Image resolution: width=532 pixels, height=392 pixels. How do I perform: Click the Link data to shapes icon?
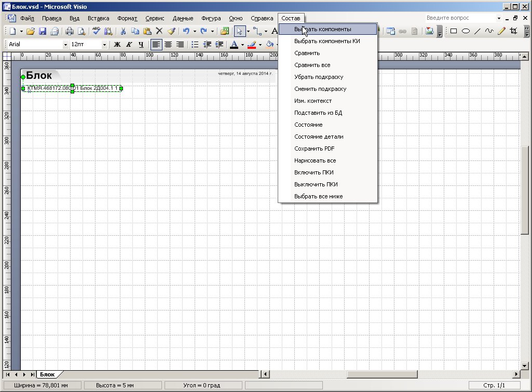(x=391, y=31)
